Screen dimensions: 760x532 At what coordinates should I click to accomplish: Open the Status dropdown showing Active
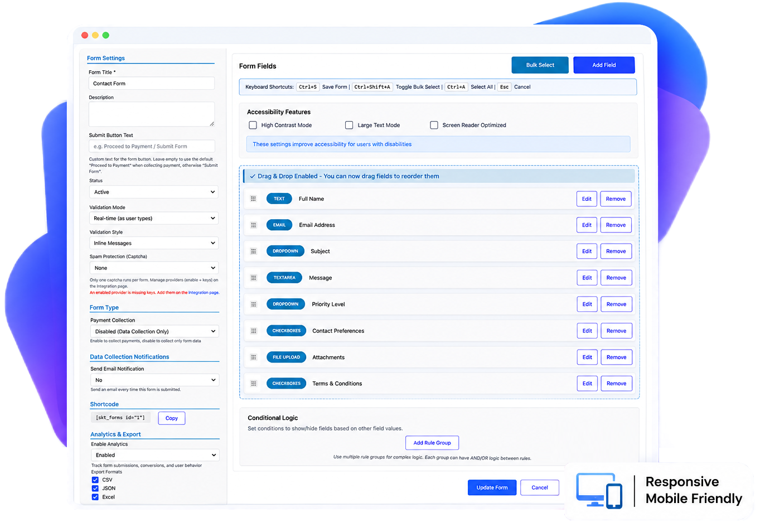(x=154, y=192)
